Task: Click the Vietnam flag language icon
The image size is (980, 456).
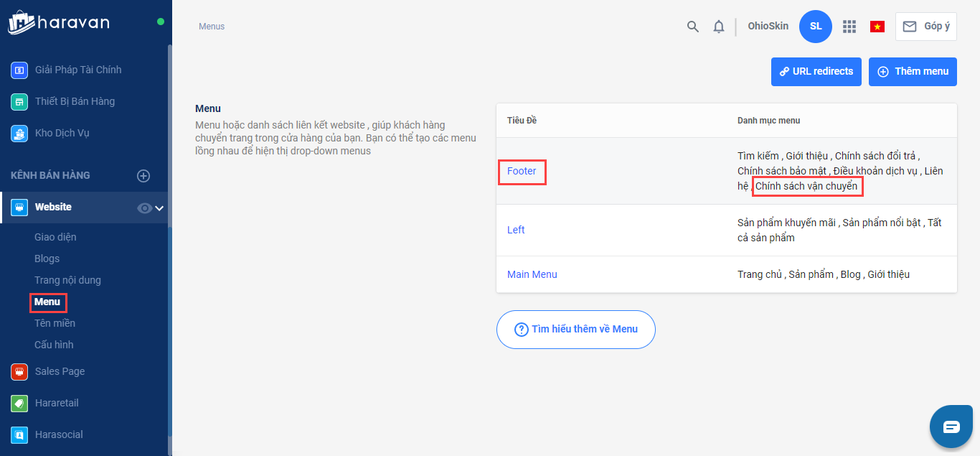Action: (x=877, y=27)
